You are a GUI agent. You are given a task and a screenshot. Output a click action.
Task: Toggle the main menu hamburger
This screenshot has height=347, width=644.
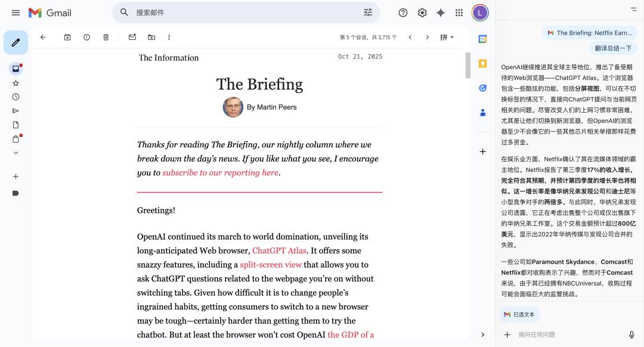tap(16, 13)
